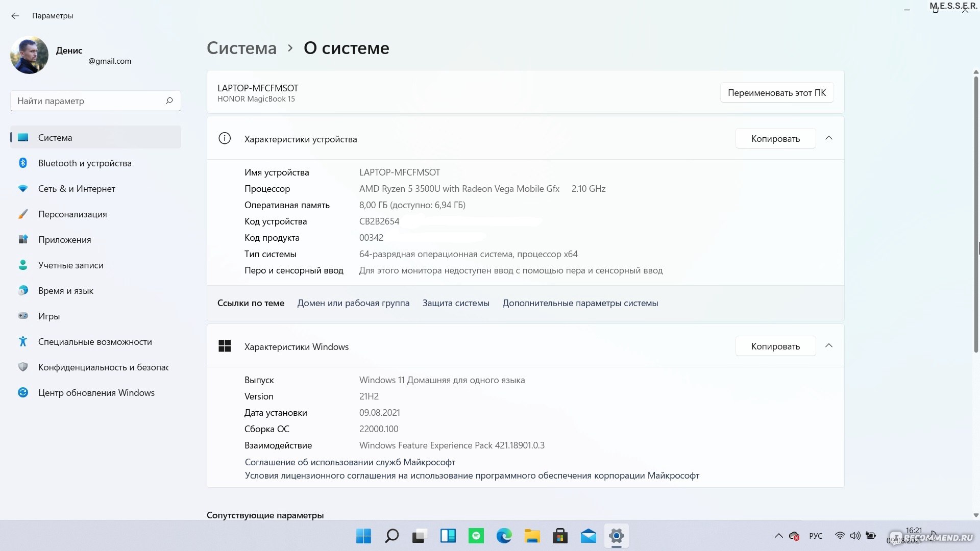This screenshot has width=980, height=551.
Task: Open Widgets on the taskbar
Action: [x=448, y=536]
